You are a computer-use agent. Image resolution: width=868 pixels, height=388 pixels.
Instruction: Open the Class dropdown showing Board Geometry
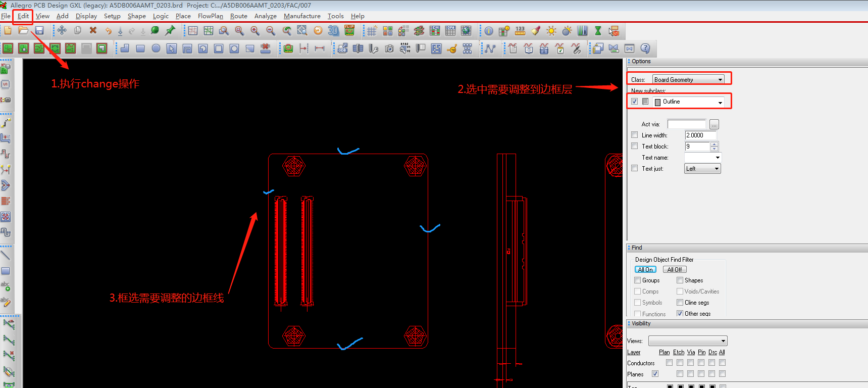pos(688,79)
